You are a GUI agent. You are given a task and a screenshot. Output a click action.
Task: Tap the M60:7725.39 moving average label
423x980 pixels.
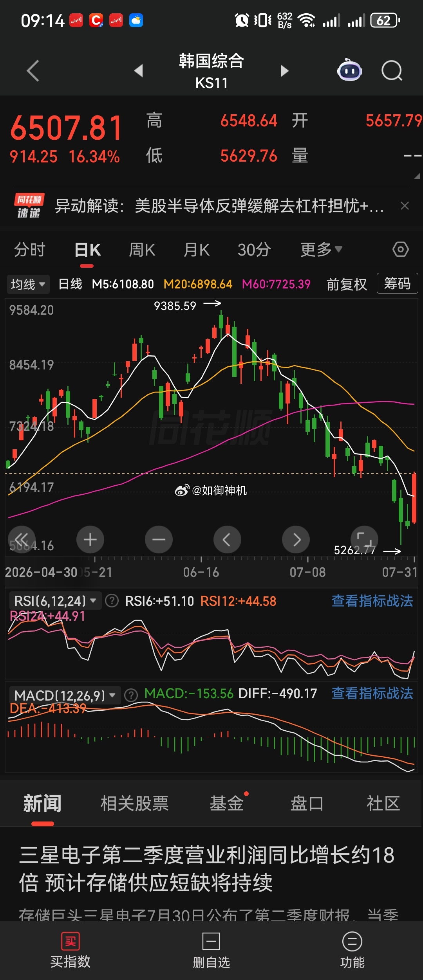coord(276,284)
